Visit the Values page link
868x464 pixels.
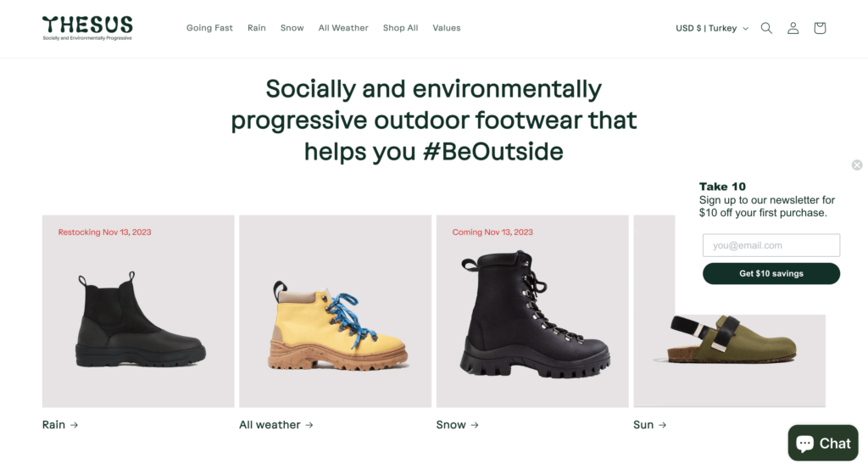447,28
